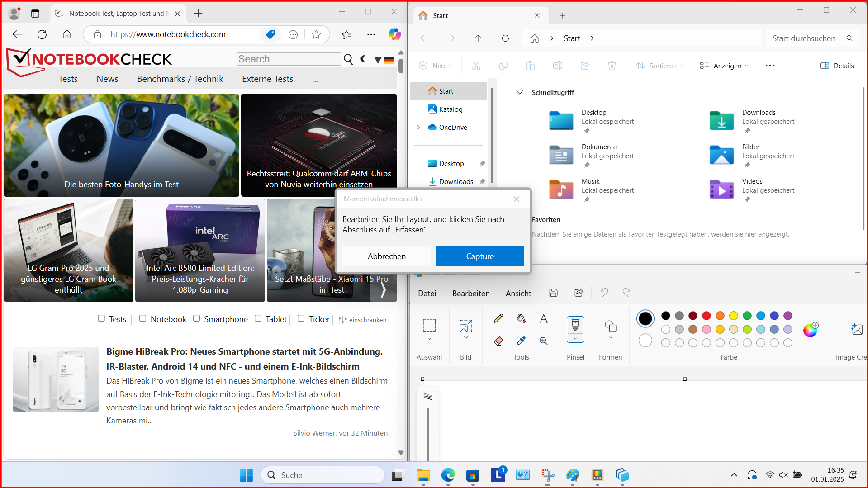
Task: Select the Text tool in Paint
Action: [544, 318]
